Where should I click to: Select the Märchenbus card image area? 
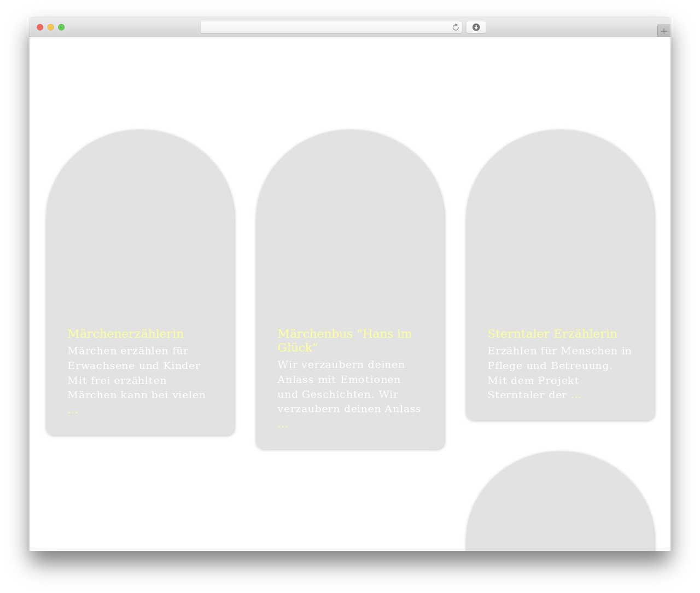351,224
